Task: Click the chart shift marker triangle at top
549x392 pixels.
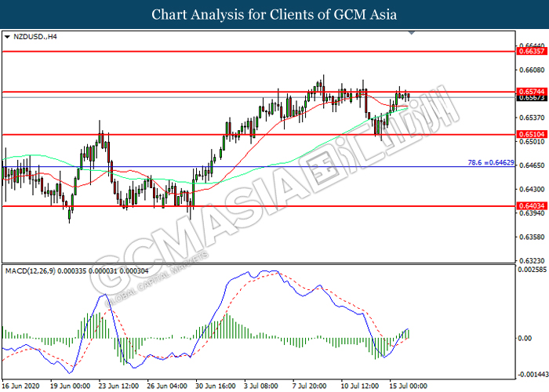Action: [x=412, y=33]
